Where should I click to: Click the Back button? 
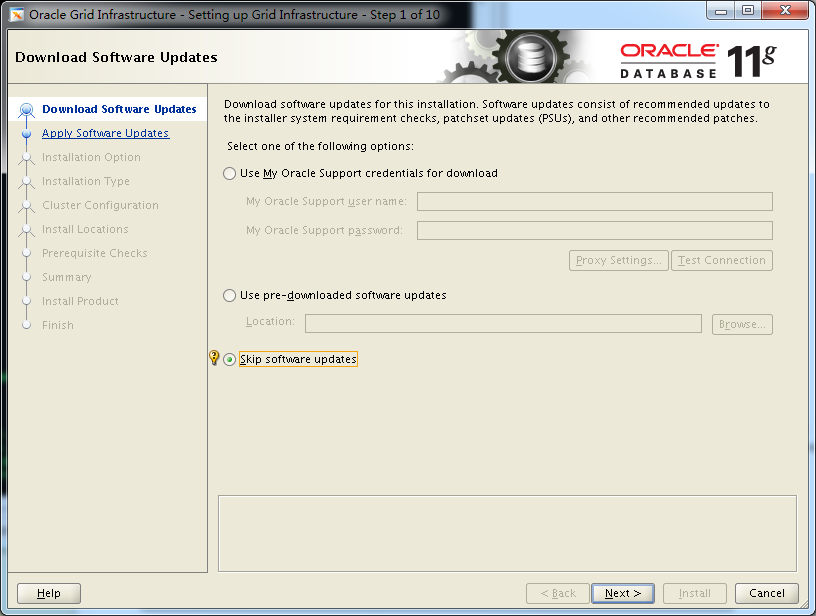(x=557, y=593)
